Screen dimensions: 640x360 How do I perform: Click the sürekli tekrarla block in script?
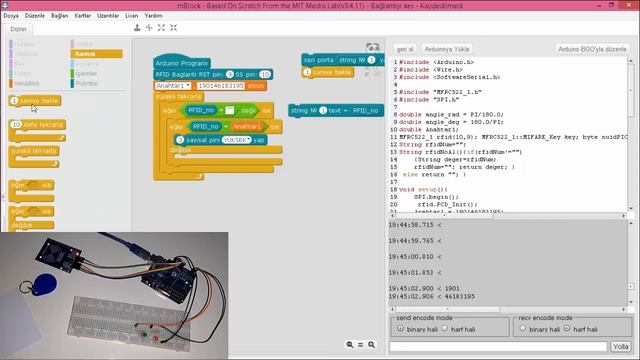click(178, 97)
